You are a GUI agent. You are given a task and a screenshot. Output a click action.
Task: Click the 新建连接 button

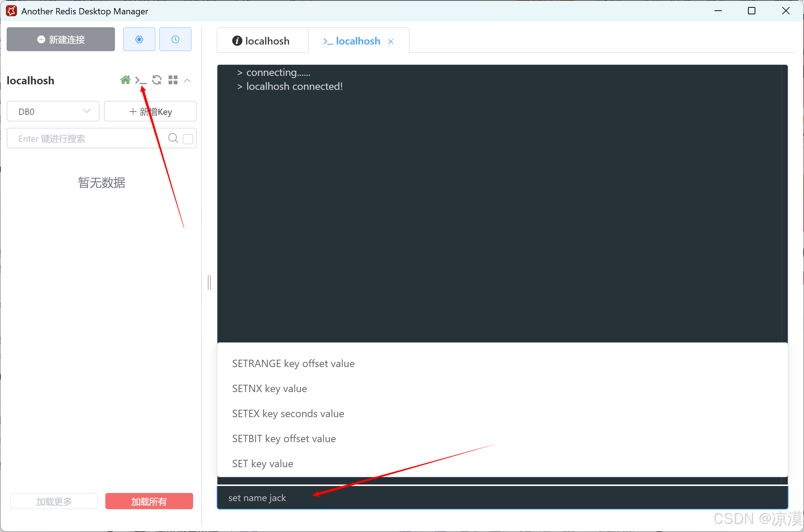pos(61,39)
